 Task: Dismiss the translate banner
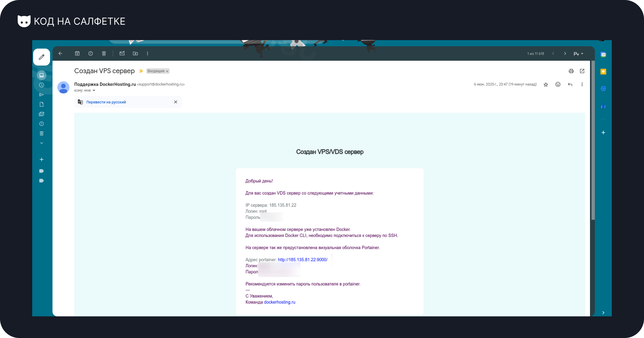pyautogui.click(x=175, y=102)
